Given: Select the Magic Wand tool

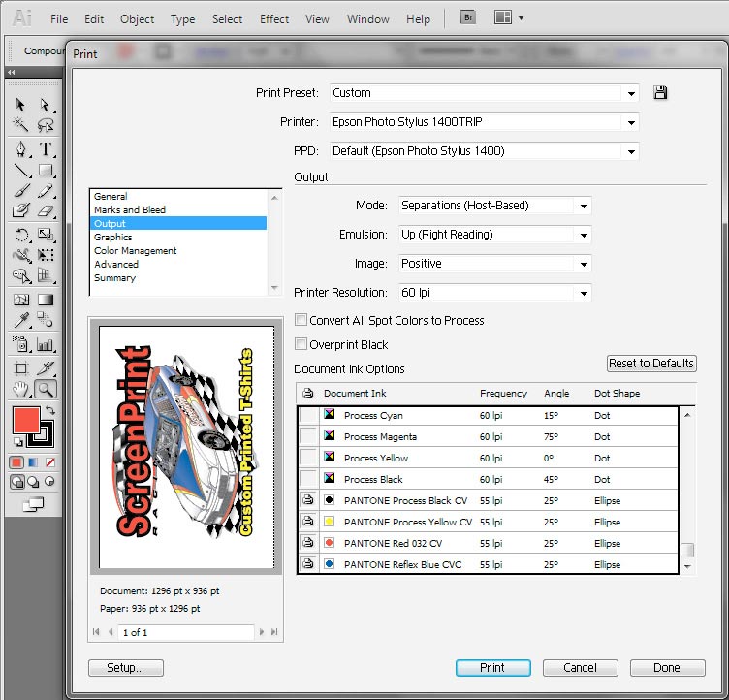Looking at the screenshot, I should click(x=20, y=125).
